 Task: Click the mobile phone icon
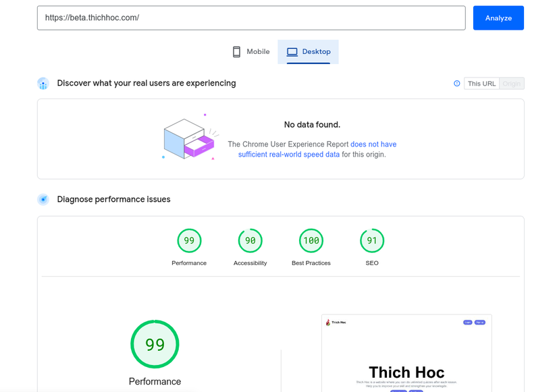click(x=236, y=52)
